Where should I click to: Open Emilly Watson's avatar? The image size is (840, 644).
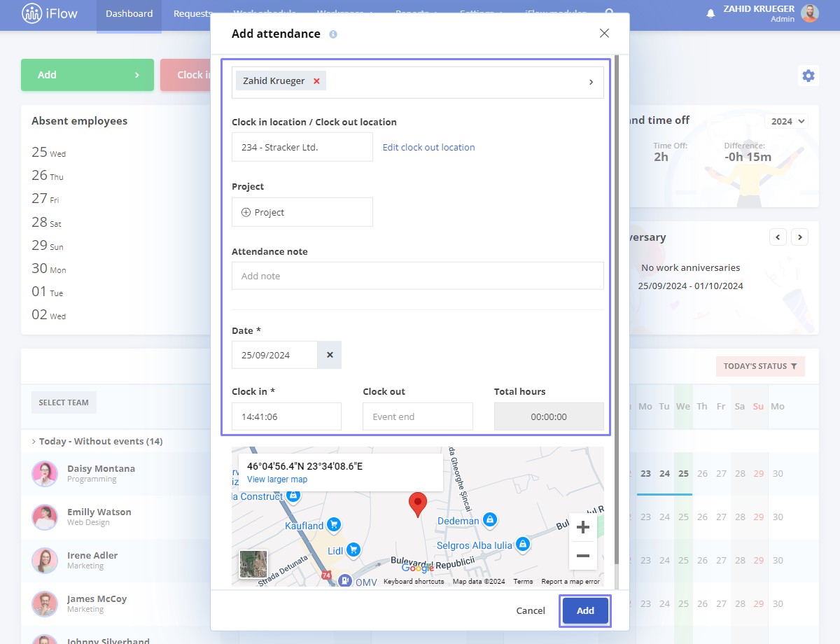[45, 517]
